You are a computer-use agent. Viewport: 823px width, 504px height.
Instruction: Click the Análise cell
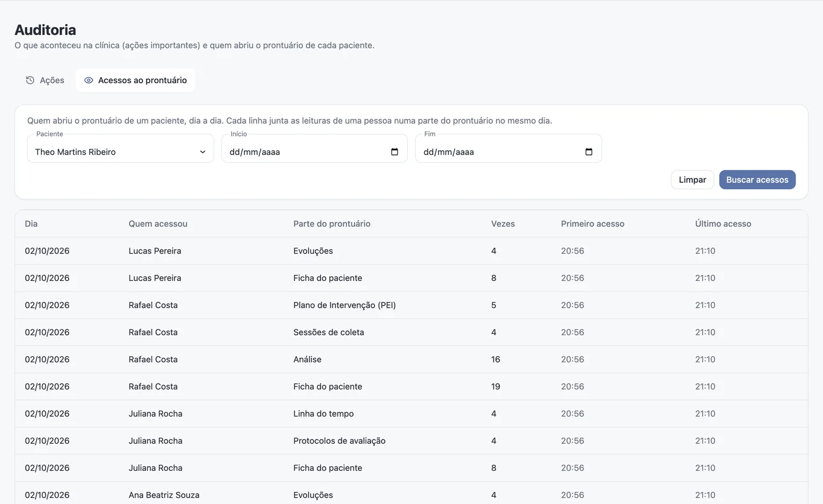308,359
